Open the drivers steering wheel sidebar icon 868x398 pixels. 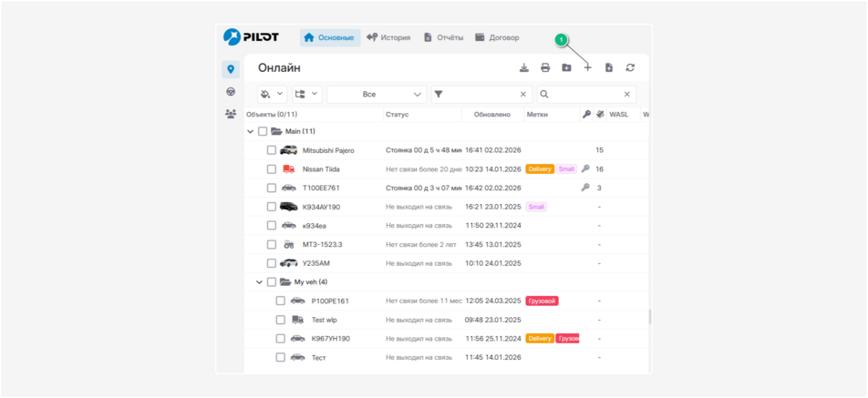tap(231, 92)
